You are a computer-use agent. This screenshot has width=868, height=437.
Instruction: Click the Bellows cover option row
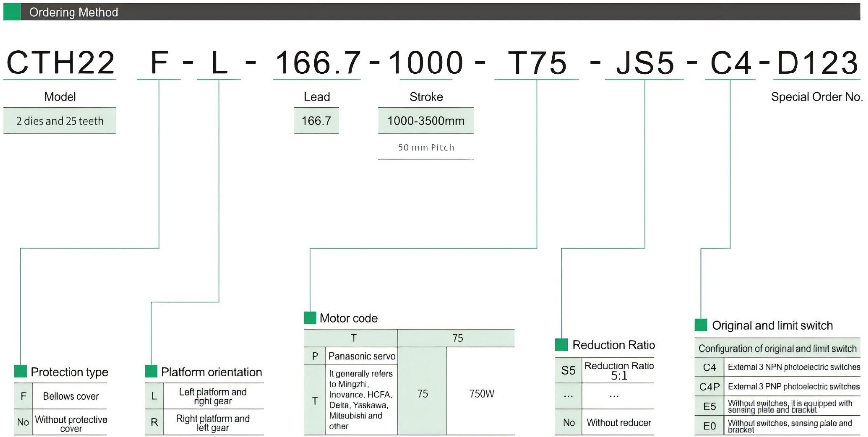pos(71,396)
